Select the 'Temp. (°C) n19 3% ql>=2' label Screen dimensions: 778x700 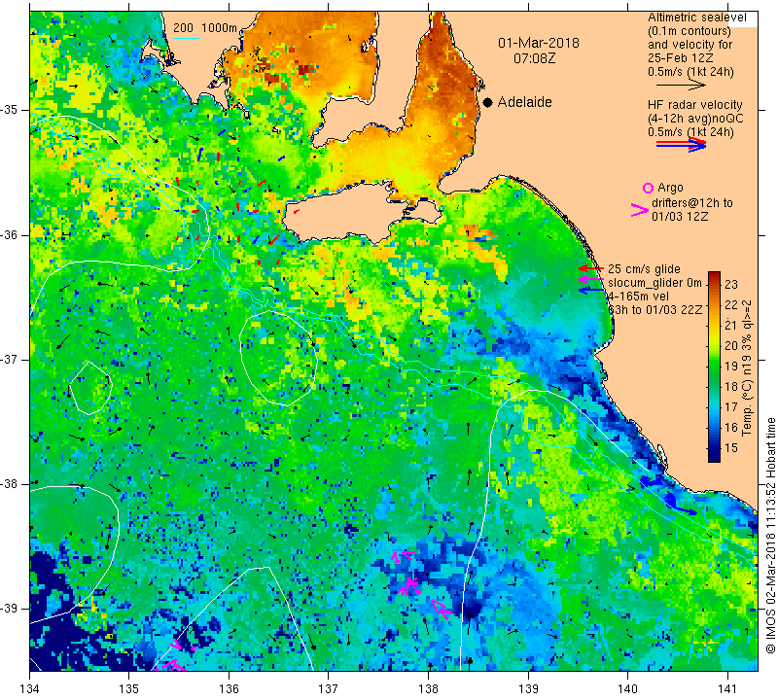pos(746,367)
